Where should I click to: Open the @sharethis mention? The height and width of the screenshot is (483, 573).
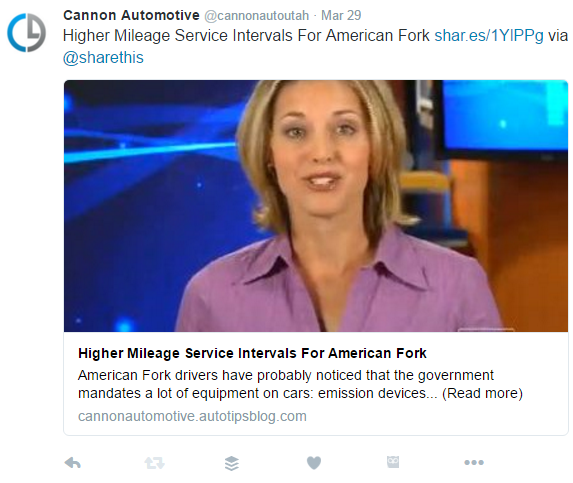click(x=103, y=58)
